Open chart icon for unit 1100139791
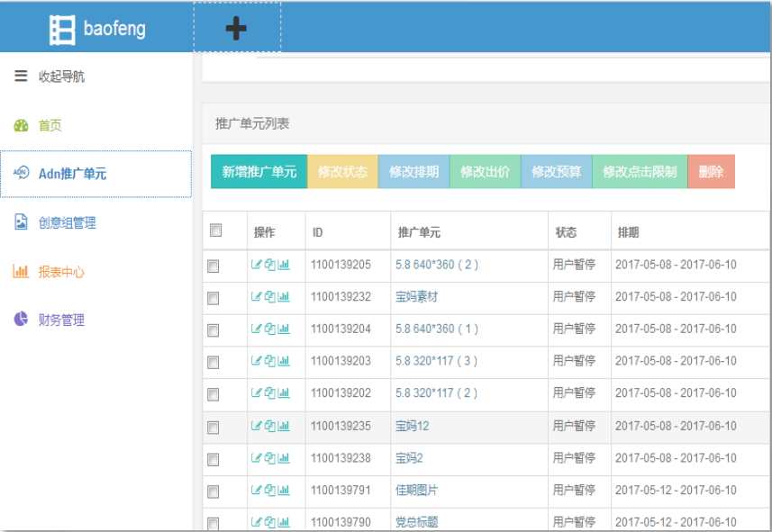The image size is (772, 532). [x=284, y=491]
